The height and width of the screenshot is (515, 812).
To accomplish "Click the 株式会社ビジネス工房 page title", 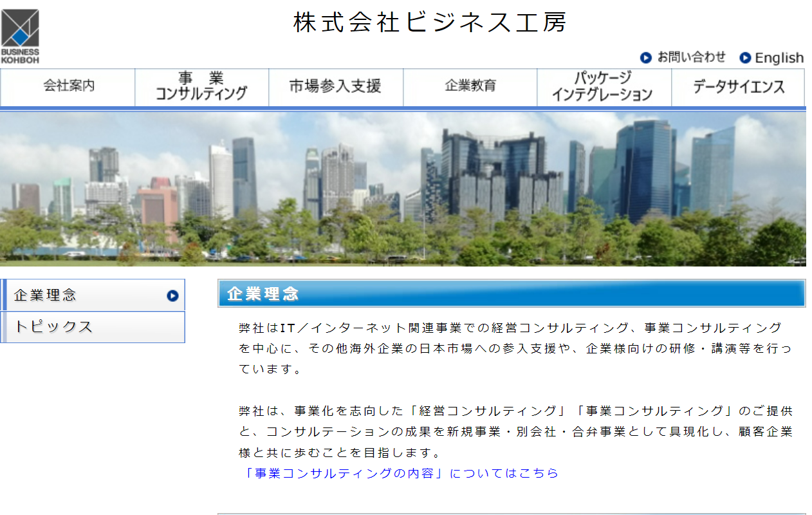I will 430,23.
